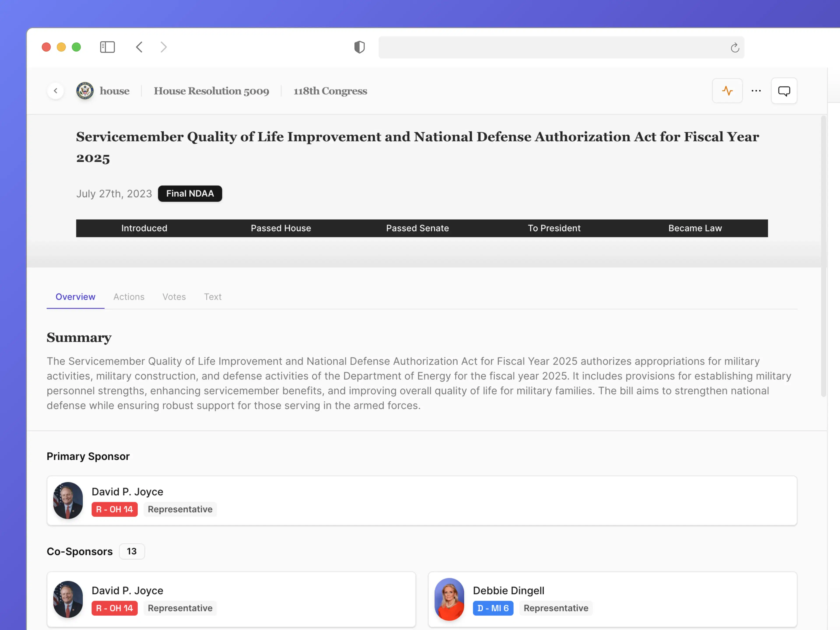
Task: Go back using the circular chevron button
Action: click(55, 91)
